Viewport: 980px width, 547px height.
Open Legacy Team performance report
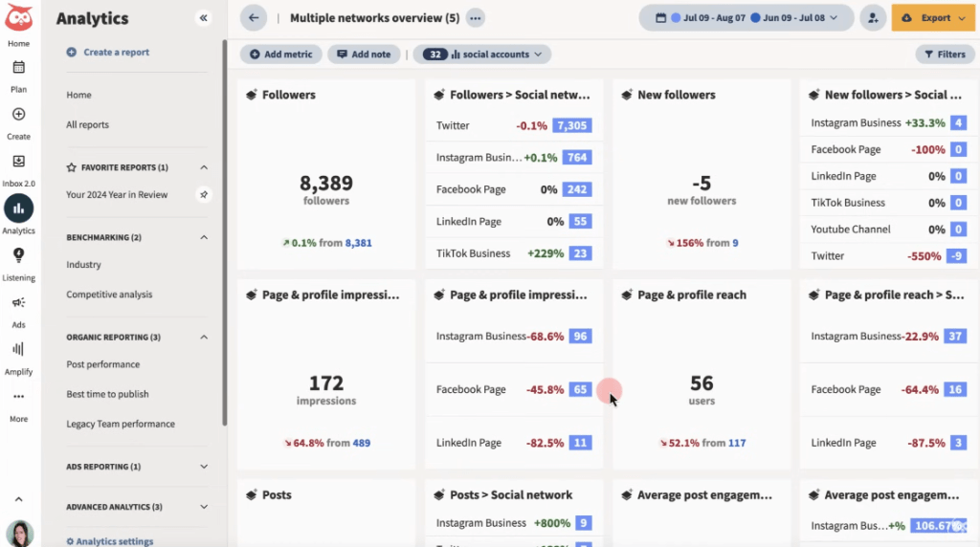(121, 424)
